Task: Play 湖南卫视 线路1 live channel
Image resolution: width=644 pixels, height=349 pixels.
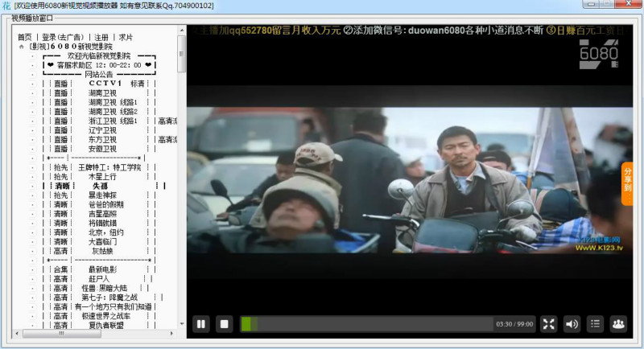Action: pos(99,102)
